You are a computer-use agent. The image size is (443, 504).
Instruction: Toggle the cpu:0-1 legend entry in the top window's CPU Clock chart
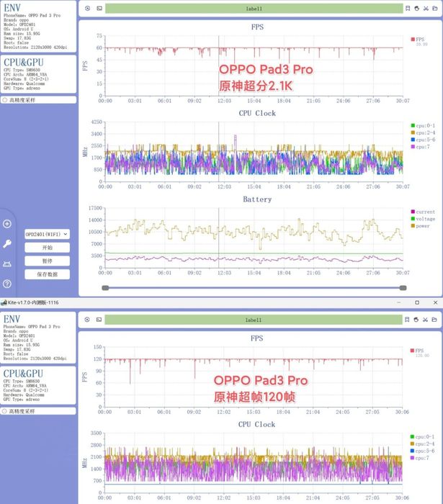[x=423, y=125]
